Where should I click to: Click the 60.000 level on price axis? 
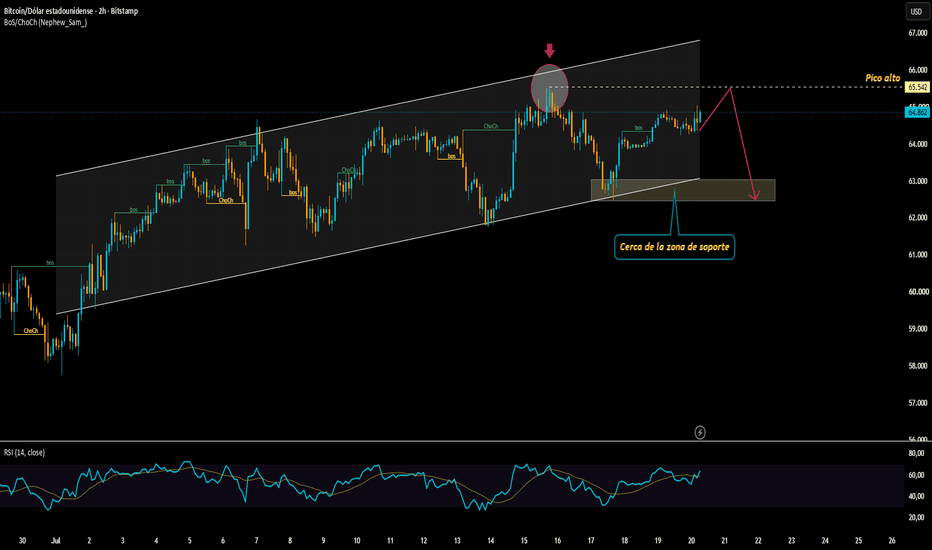coord(917,291)
